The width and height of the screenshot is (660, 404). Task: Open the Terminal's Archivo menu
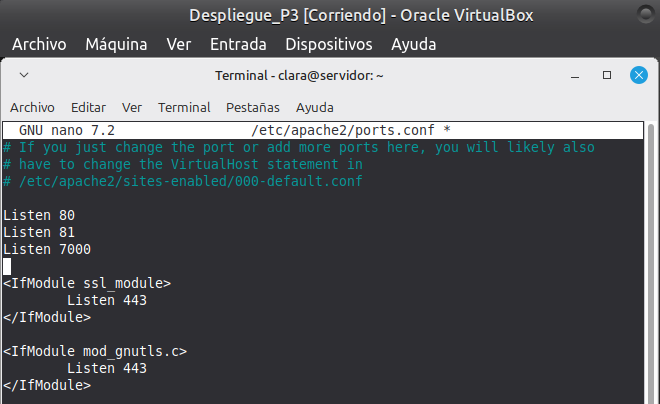coord(32,107)
